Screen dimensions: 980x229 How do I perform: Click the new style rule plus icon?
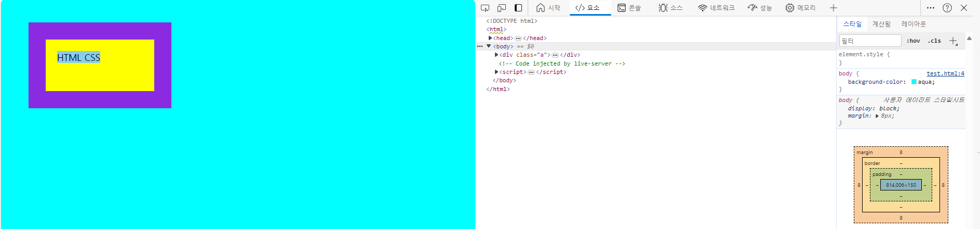click(x=954, y=41)
